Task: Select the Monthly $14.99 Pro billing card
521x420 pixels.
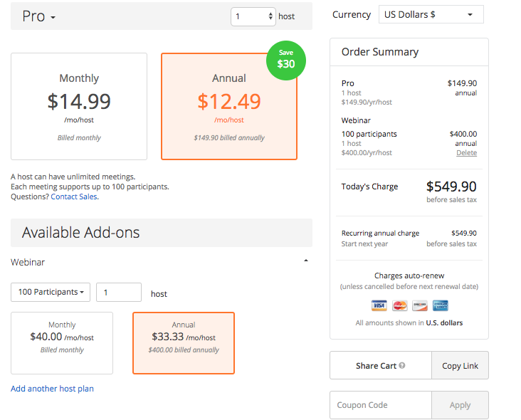Action: 79,106
